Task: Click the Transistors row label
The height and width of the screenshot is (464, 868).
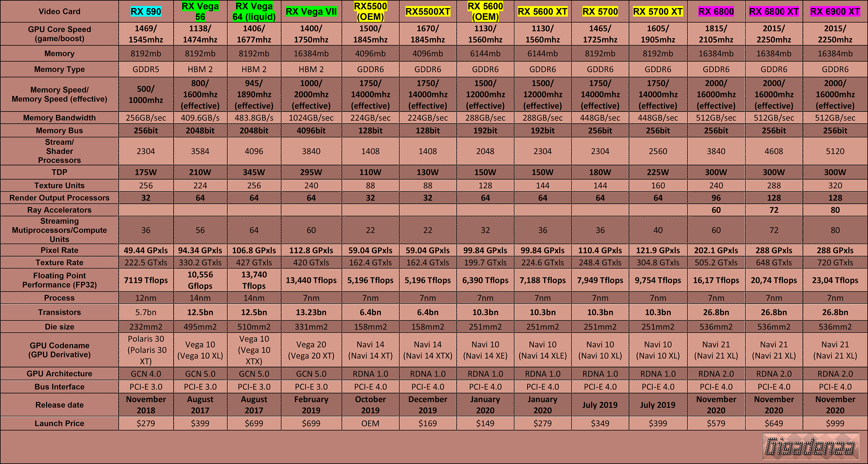Action: point(59,312)
